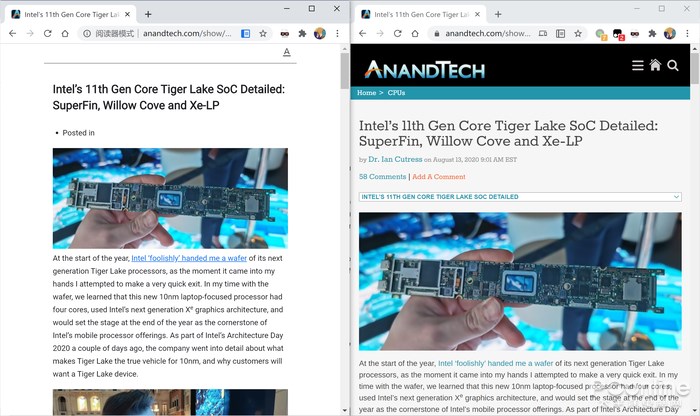
Task: Toggle the blue reader mode icon in left window
Action: pyautogui.click(x=246, y=33)
